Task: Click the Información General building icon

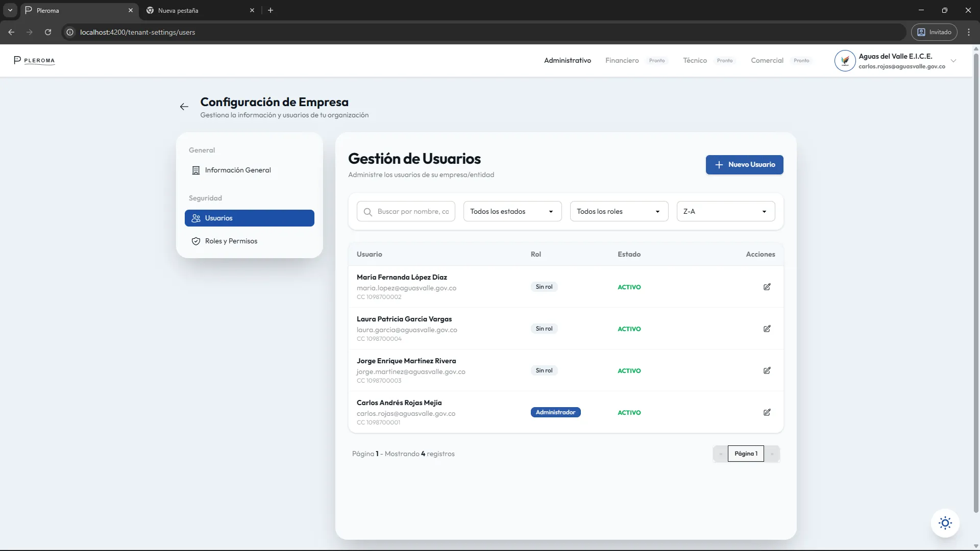Action: click(x=196, y=170)
